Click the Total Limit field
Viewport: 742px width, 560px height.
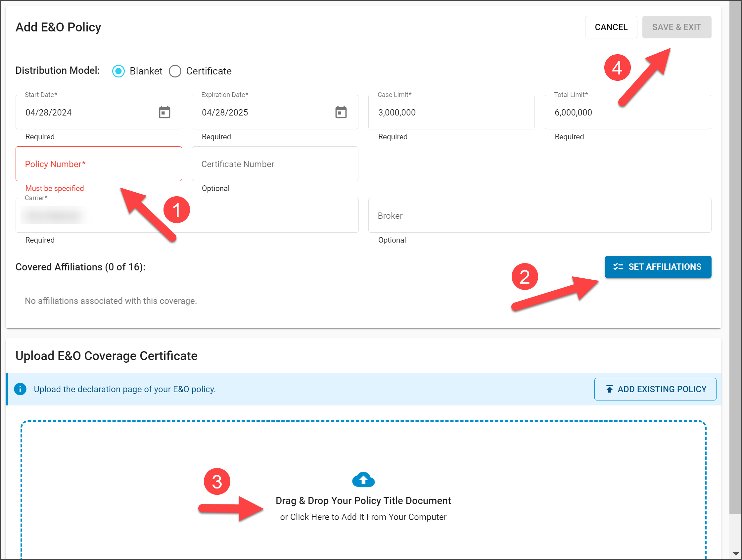627,112
